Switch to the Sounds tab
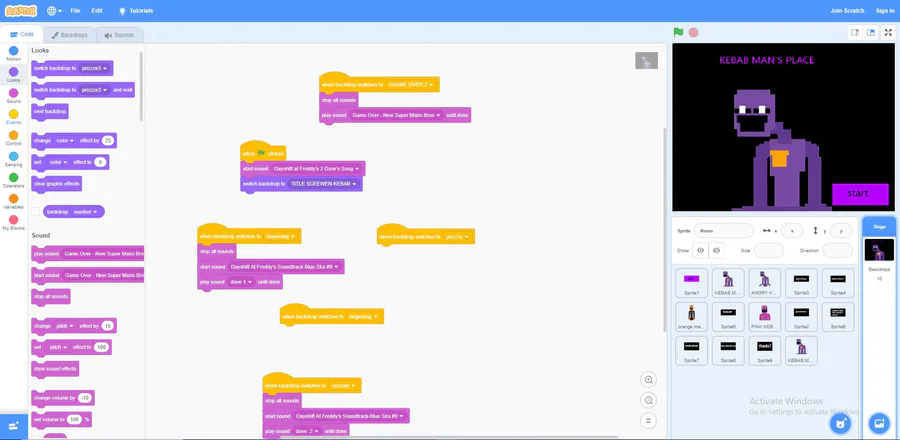 coord(119,35)
